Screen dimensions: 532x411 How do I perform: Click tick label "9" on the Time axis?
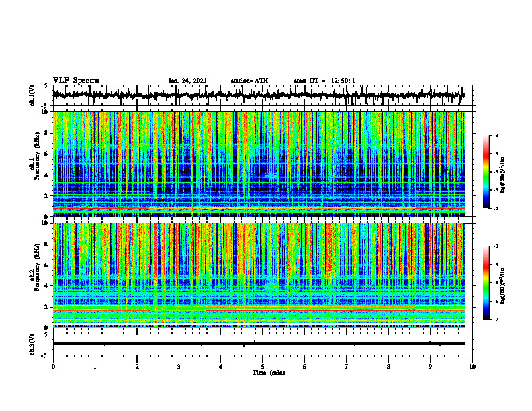[430, 367]
